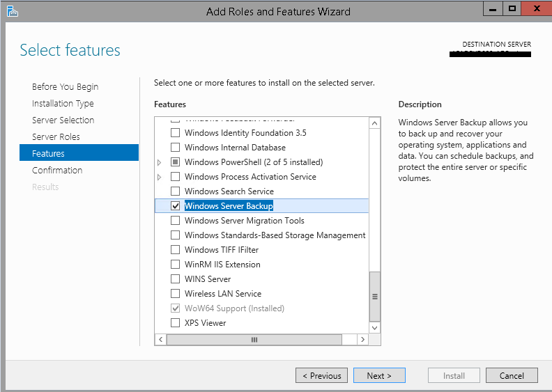The width and height of the screenshot is (552, 392).
Task: Check XPS Viewer checkbox
Action: [x=175, y=323]
